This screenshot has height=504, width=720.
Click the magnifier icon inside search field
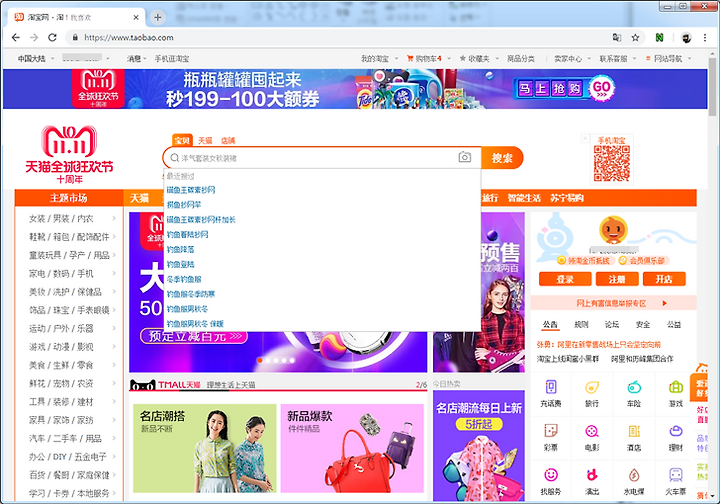click(x=174, y=158)
